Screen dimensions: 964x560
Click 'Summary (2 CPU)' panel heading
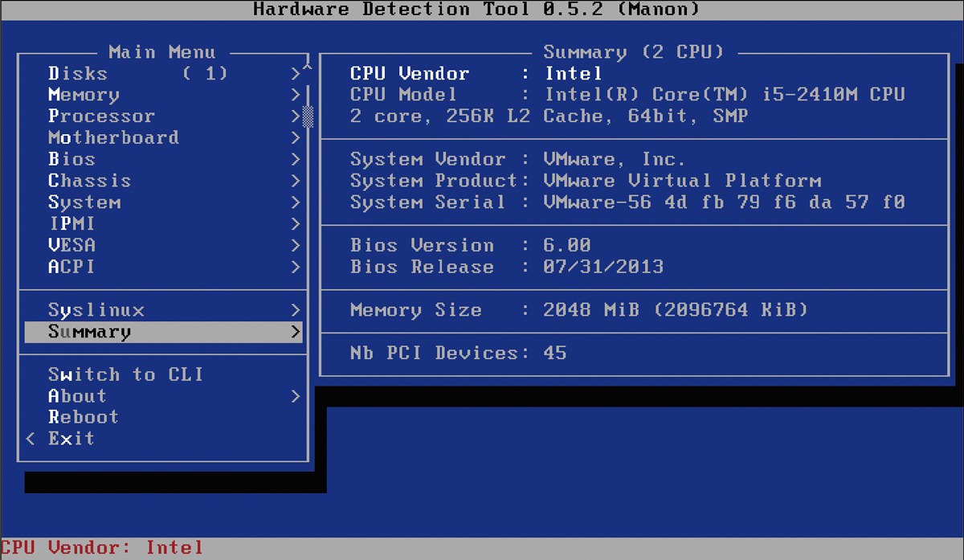(x=634, y=52)
